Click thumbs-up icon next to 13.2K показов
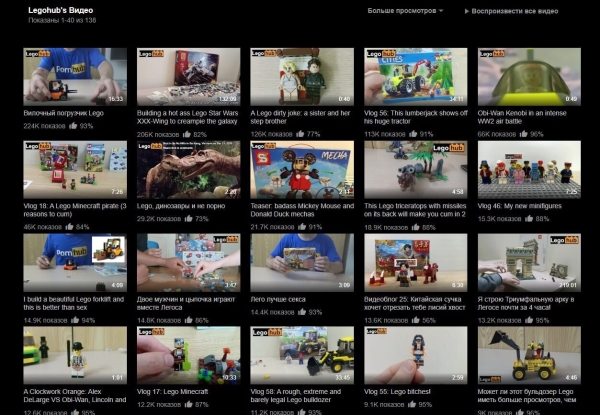 coord(529,320)
